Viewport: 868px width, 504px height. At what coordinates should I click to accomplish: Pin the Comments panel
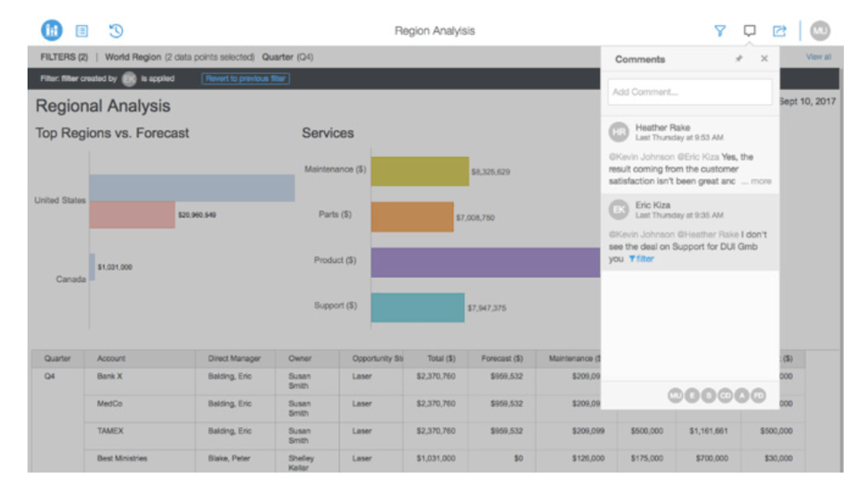(x=738, y=60)
